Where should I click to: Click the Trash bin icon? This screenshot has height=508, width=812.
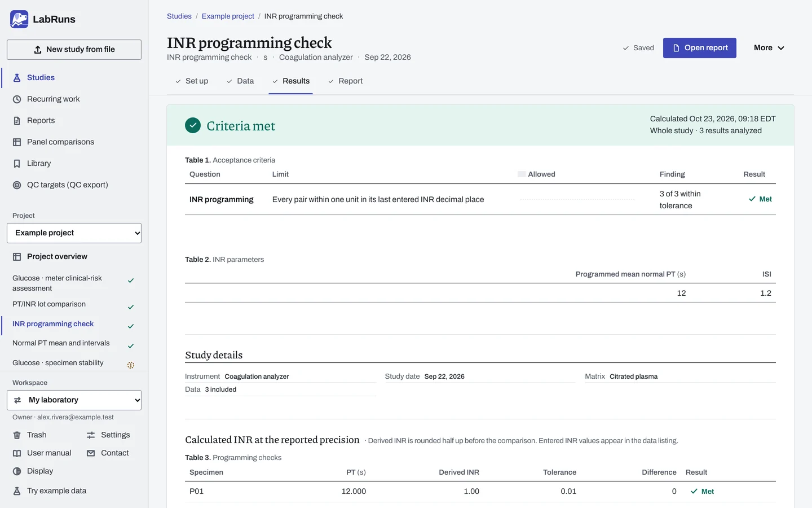[17, 435]
